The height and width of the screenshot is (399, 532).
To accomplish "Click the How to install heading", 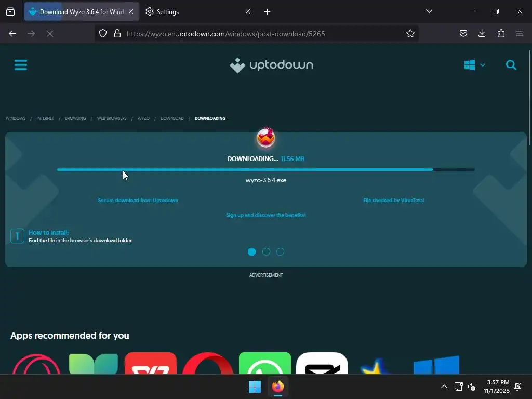I will click(48, 232).
